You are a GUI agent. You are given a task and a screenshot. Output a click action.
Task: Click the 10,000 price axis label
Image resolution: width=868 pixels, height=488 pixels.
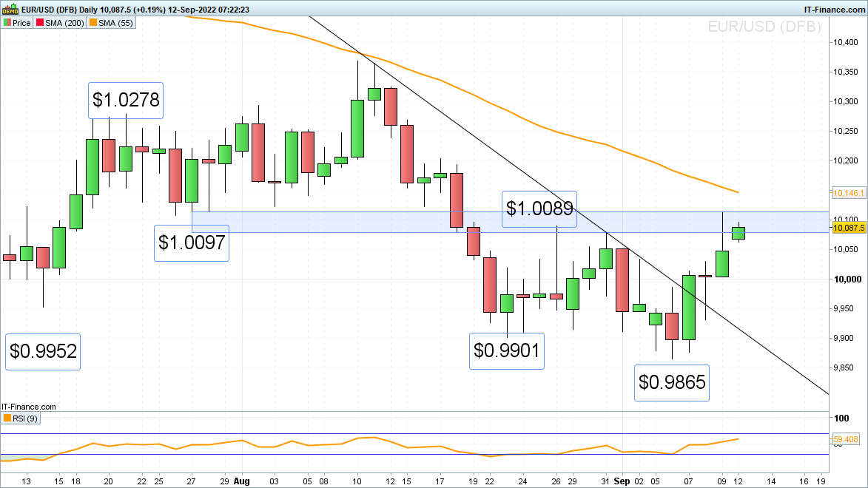[847, 279]
